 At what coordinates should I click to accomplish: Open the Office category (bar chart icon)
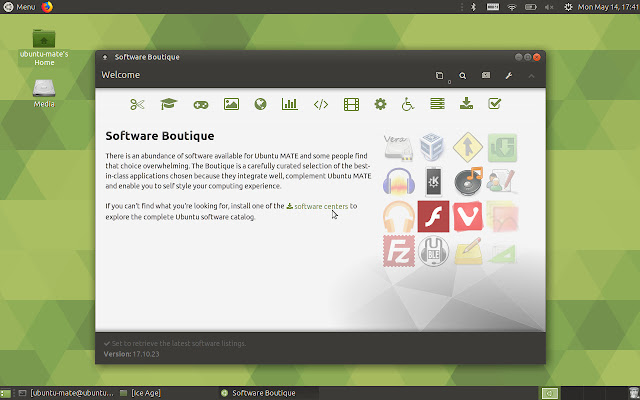(x=290, y=104)
